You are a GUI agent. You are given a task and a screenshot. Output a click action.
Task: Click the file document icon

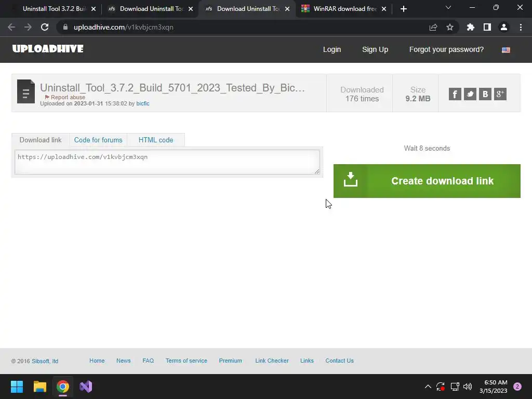pyautogui.click(x=26, y=91)
